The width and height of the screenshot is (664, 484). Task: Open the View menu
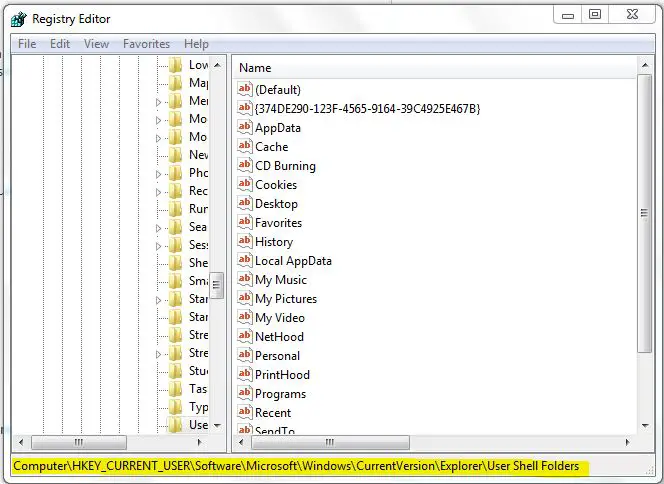pyautogui.click(x=96, y=44)
